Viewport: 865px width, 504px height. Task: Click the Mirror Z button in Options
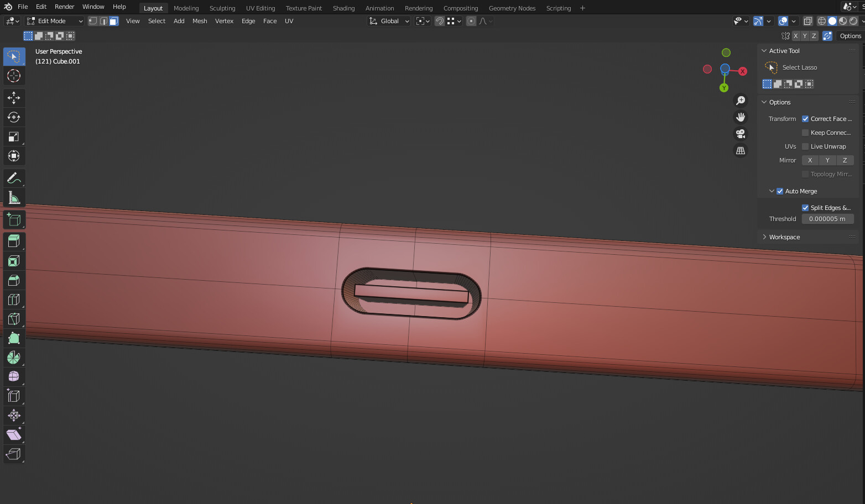(x=845, y=160)
